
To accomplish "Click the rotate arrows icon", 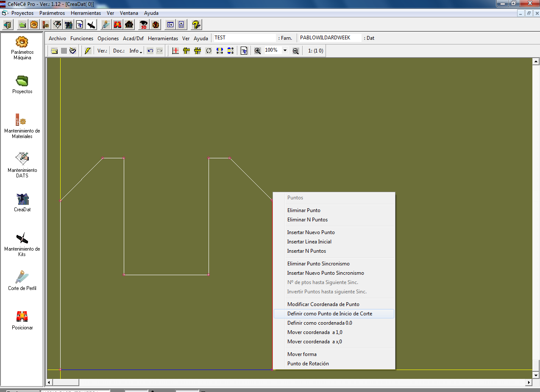I will tap(209, 51).
